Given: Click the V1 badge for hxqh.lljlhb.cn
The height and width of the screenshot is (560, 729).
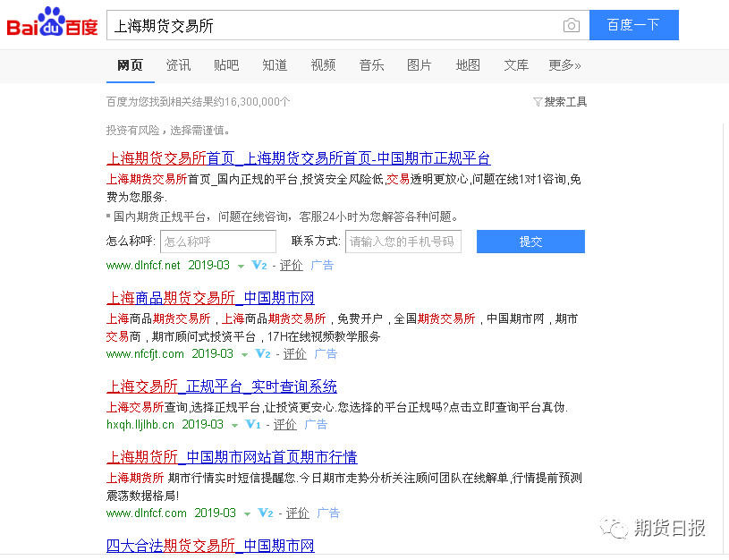Looking at the screenshot, I should click(253, 425).
